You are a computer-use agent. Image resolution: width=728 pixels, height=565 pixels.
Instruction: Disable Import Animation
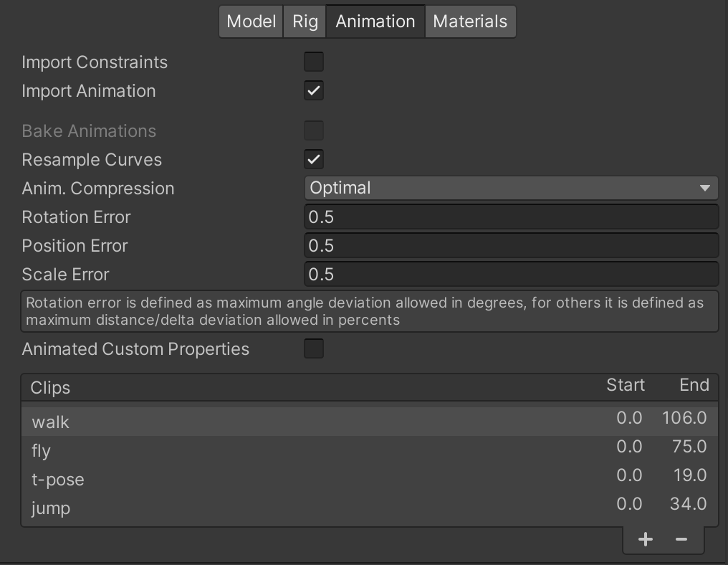(x=314, y=90)
